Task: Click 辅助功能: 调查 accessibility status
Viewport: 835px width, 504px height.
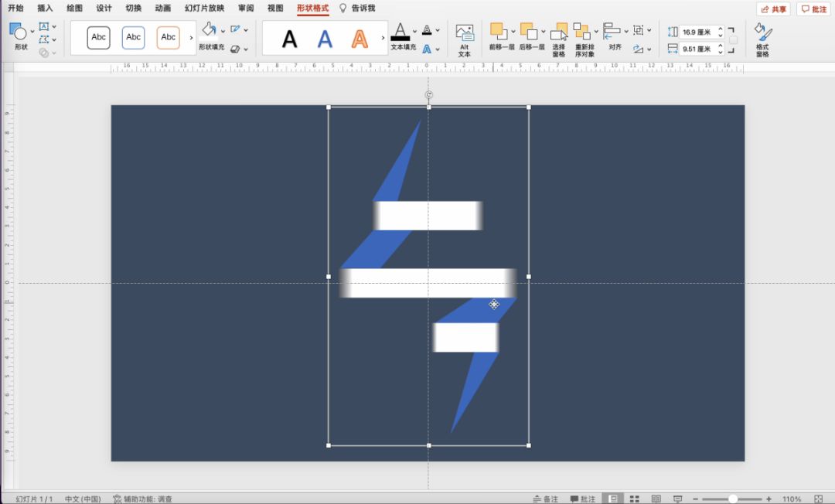Action: coord(143,499)
